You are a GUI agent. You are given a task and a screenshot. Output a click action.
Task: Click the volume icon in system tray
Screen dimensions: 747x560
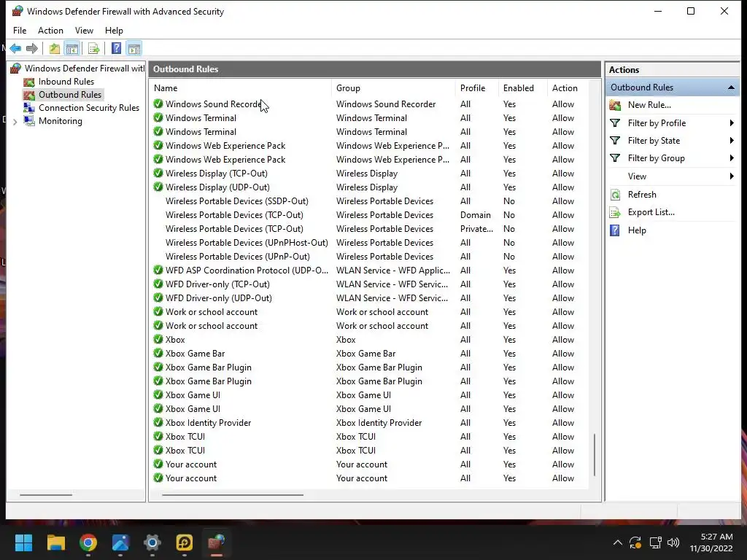coord(673,542)
